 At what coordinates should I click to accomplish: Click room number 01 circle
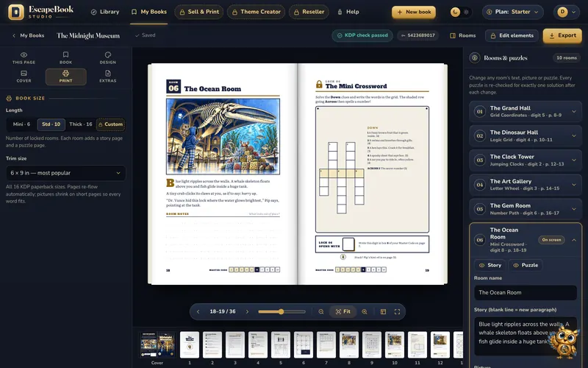(x=480, y=112)
